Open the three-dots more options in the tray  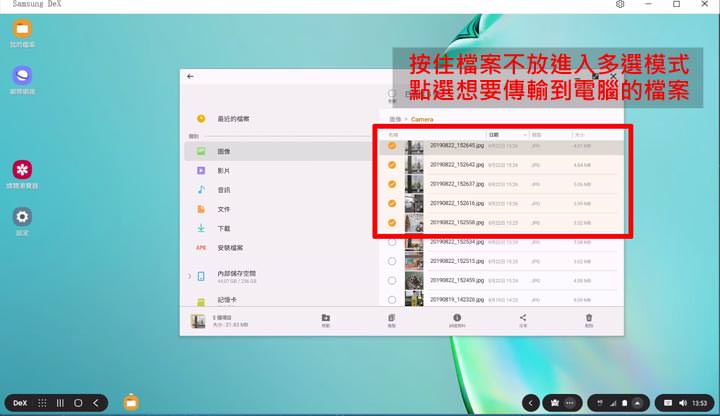tap(570, 403)
